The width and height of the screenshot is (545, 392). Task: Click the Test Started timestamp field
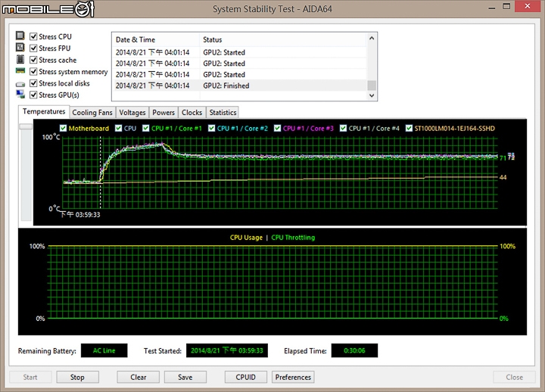coord(227,350)
